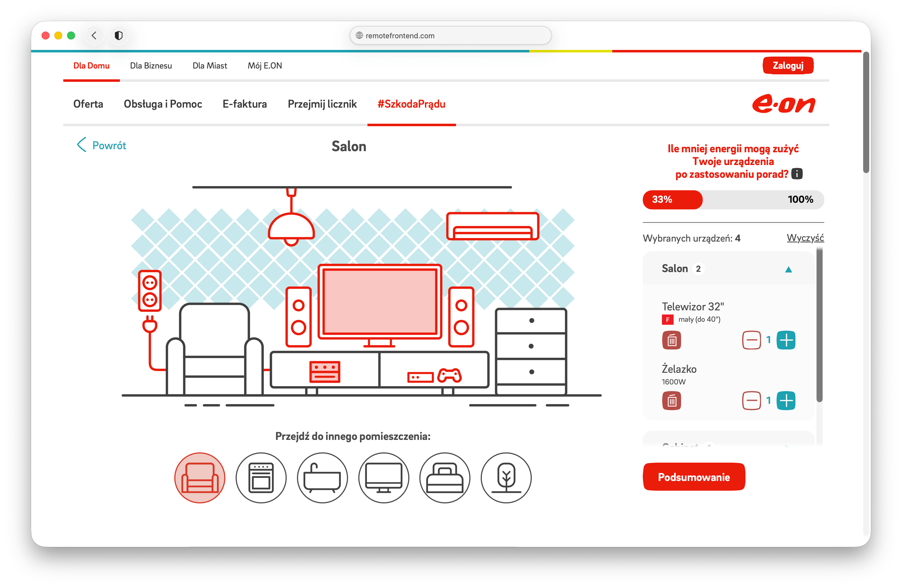Collapse the Salon device group

click(788, 269)
